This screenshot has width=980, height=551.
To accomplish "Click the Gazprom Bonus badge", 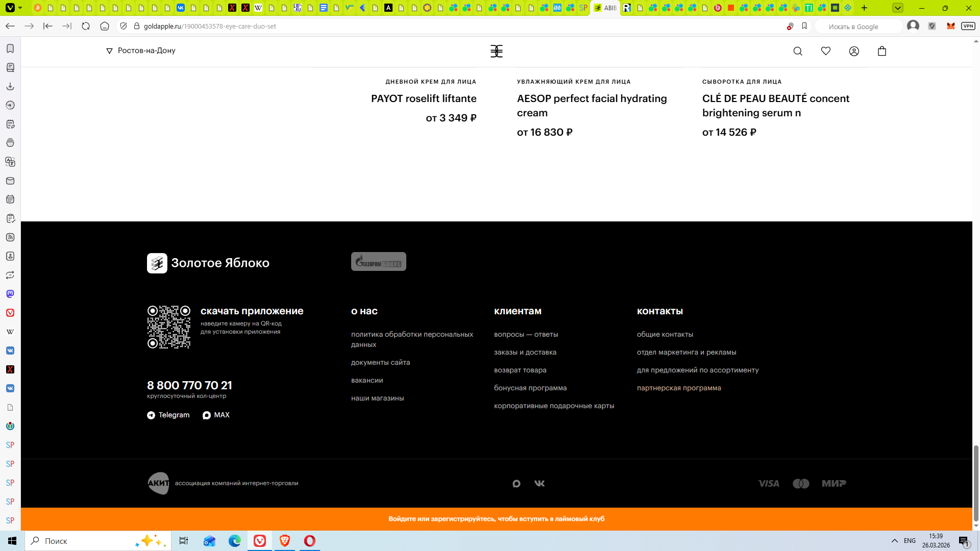I will (378, 261).
